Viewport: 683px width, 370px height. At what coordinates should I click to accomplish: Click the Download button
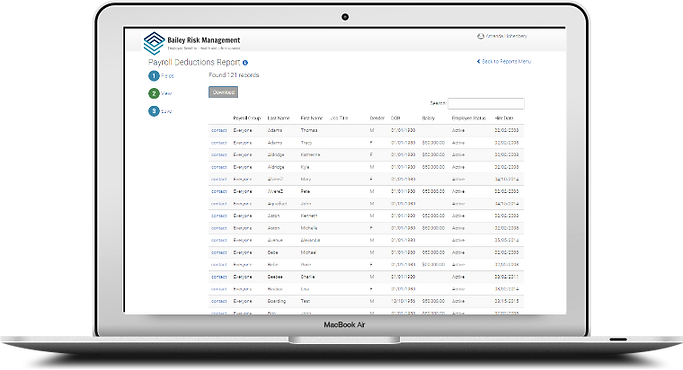[x=223, y=92]
